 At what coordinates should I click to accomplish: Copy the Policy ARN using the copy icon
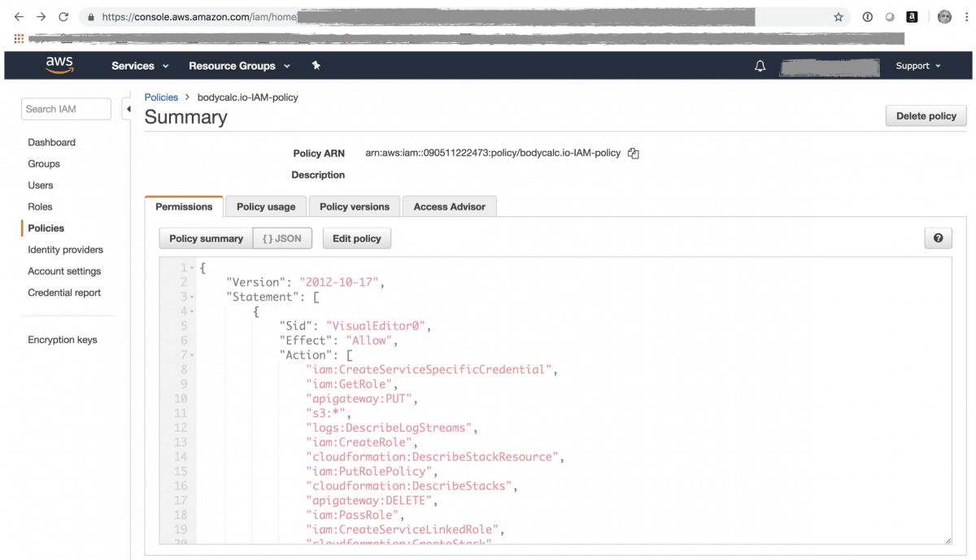[634, 153]
